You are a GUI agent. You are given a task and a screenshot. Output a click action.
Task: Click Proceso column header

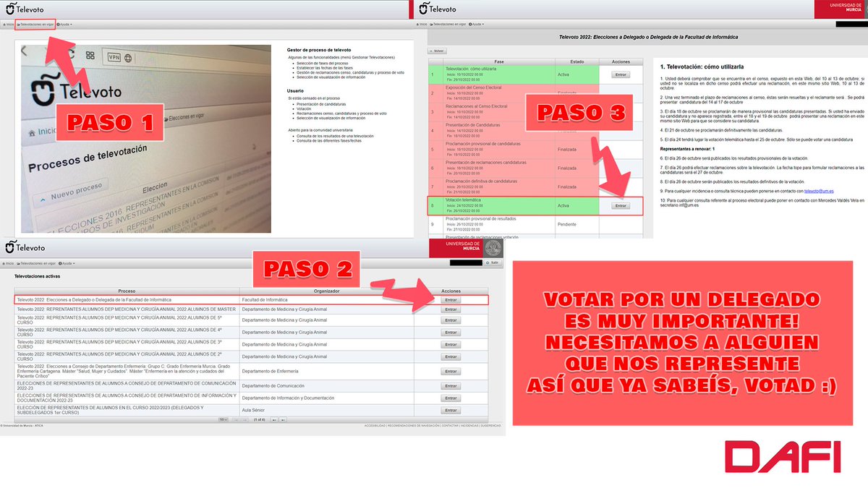click(x=127, y=291)
